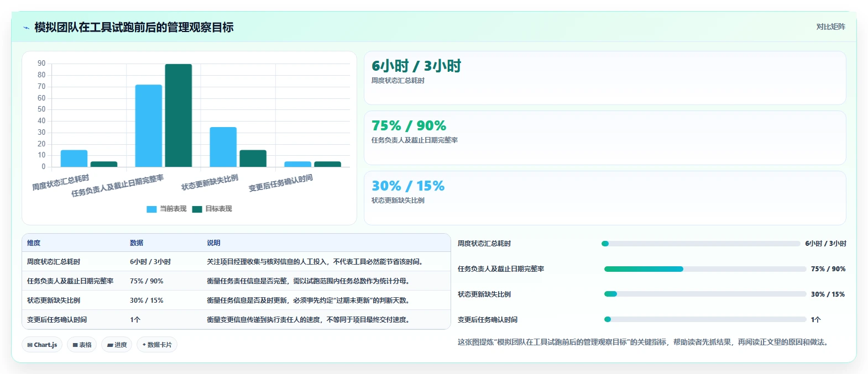Click description starting 衡量变更信息传递到执行责任人
868x374 pixels.
pyautogui.click(x=310, y=320)
